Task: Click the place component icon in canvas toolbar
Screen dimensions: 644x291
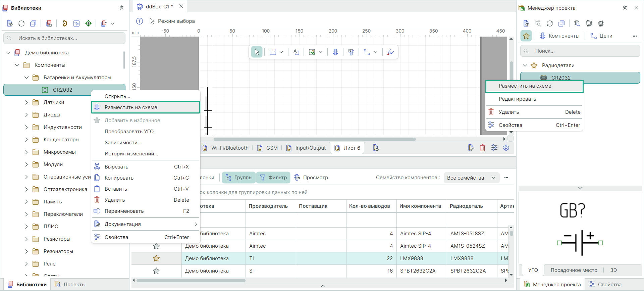Action: pos(335,52)
